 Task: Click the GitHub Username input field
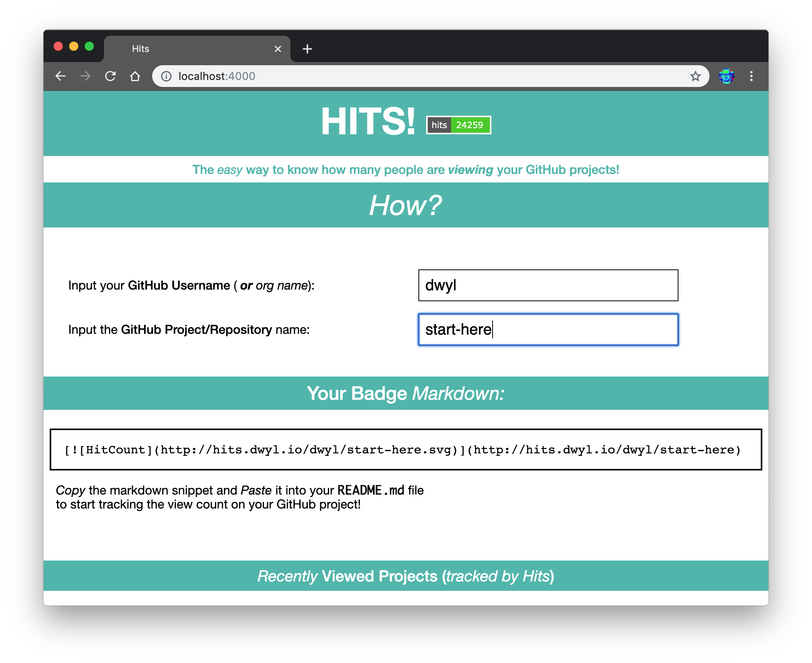coord(548,285)
